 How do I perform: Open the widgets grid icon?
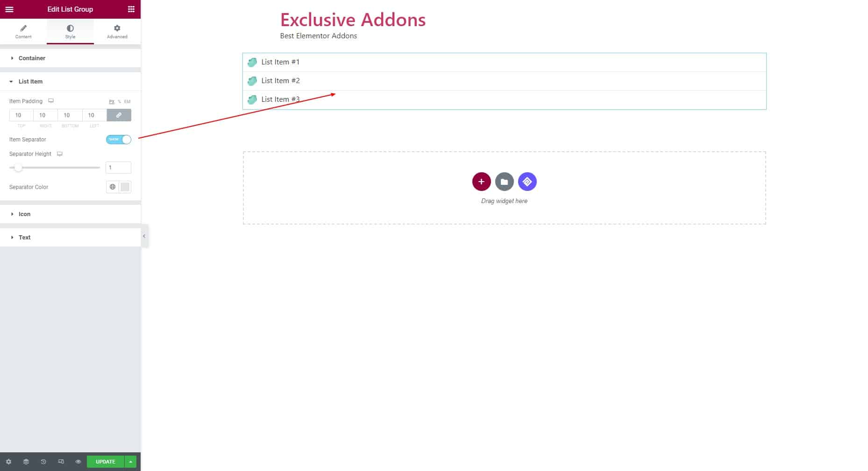[x=131, y=9]
